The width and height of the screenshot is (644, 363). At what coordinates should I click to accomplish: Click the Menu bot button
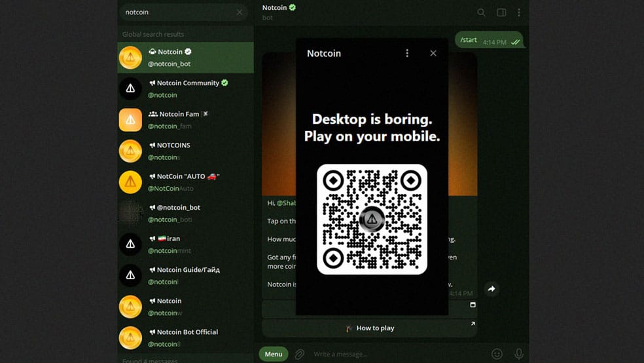[274, 354]
